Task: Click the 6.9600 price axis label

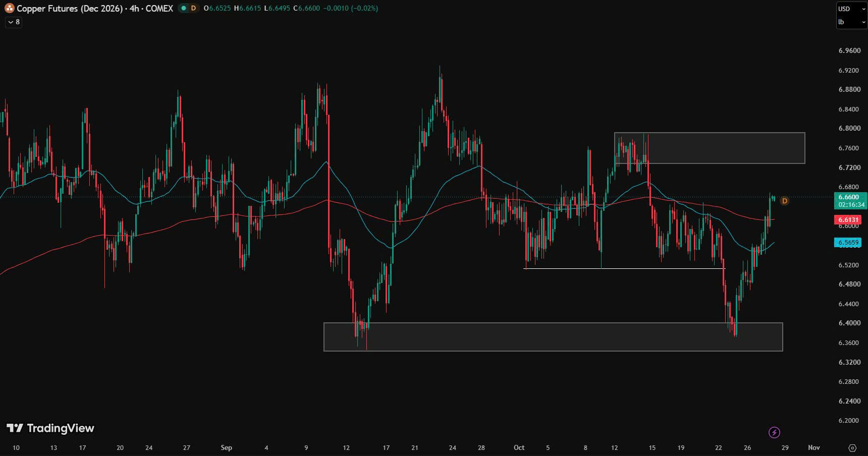Action: 849,50
